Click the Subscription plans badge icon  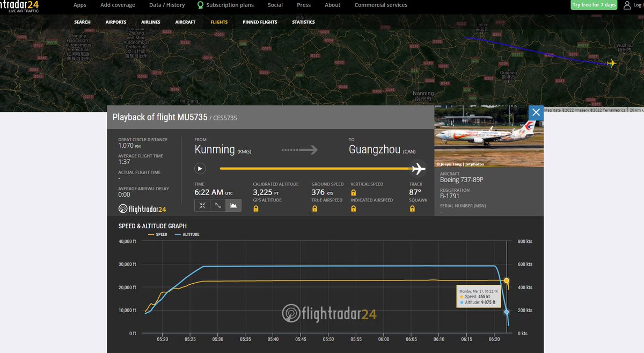click(200, 5)
